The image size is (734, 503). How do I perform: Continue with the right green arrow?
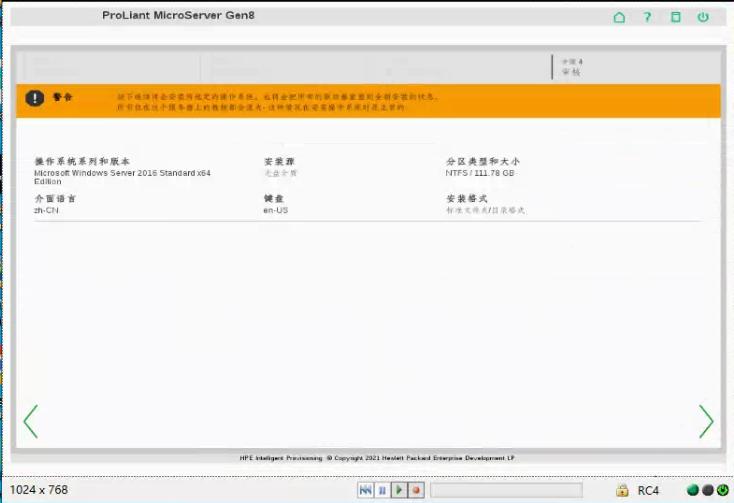click(706, 421)
